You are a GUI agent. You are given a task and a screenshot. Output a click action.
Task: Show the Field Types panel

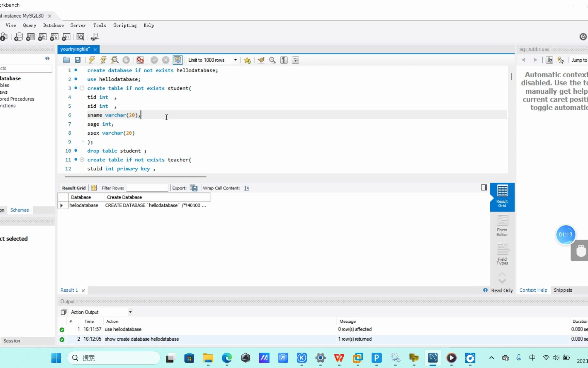(x=502, y=254)
